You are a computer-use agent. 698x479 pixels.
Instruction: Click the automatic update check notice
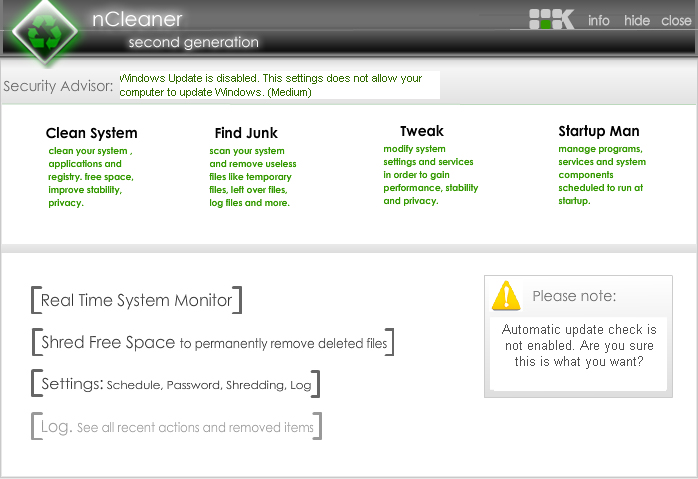coord(579,345)
